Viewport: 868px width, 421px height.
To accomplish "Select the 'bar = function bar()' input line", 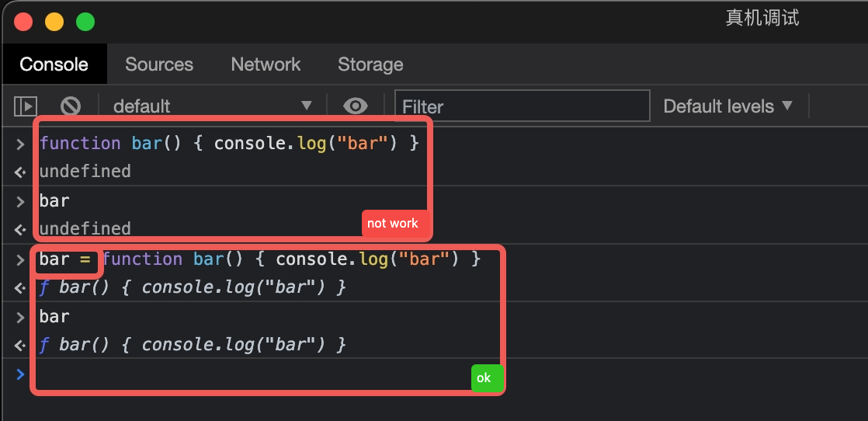I will click(260, 259).
